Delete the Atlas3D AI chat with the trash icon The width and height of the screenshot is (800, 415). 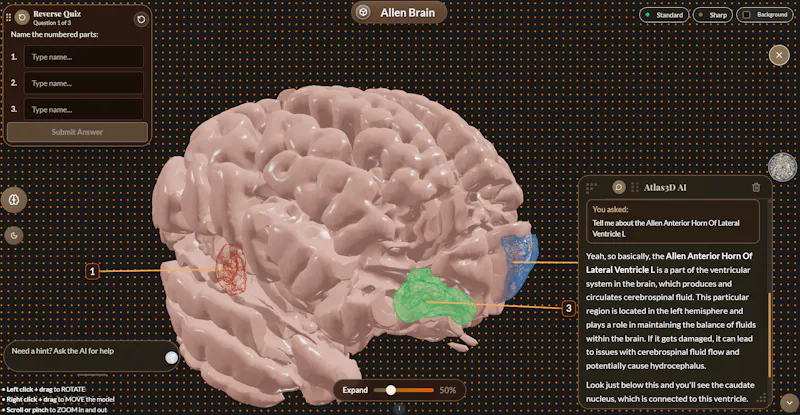coord(756,187)
